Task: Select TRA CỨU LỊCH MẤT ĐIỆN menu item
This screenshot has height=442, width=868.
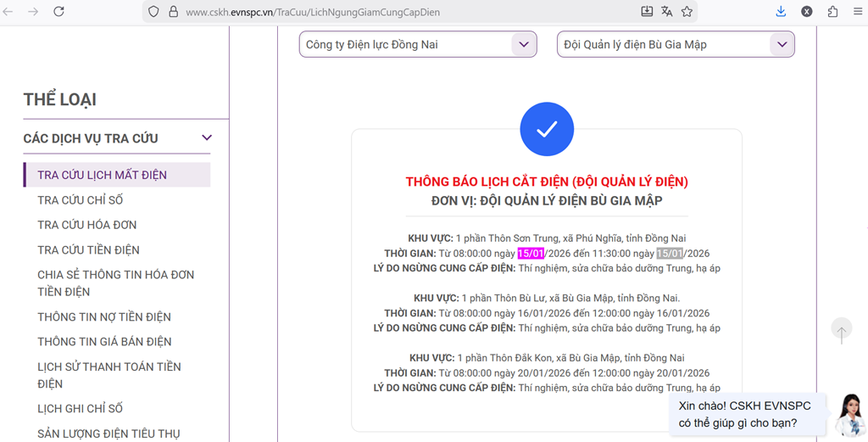Action: [102, 175]
